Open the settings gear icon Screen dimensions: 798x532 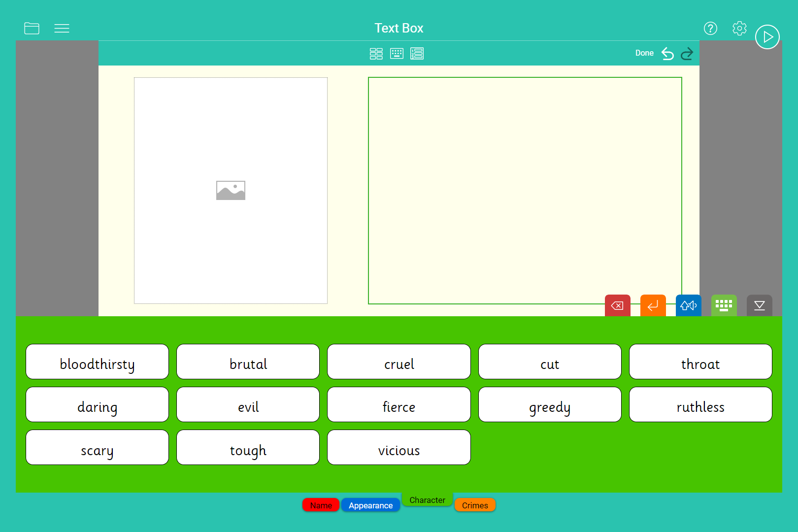[739, 28]
